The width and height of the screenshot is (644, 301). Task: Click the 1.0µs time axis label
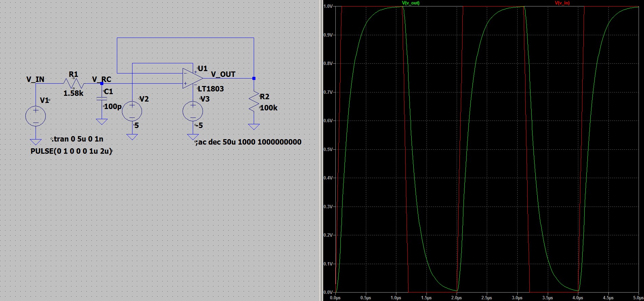click(396, 298)
